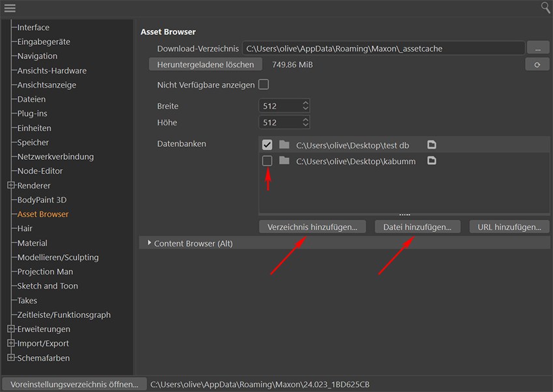This screenshot has height=392, width=553.
Task: Toggle Nicht Verfügbare anzeigen checkbox
Action: click(263, 85)
